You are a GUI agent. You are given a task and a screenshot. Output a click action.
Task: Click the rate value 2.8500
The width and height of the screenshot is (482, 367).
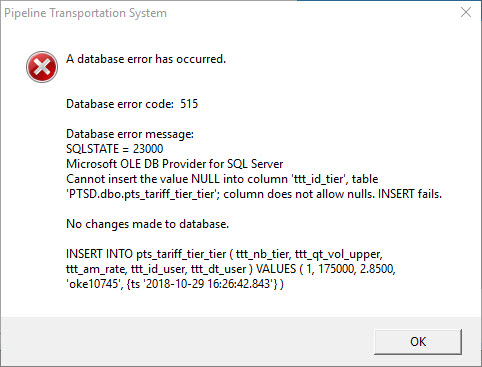point(377,269)
